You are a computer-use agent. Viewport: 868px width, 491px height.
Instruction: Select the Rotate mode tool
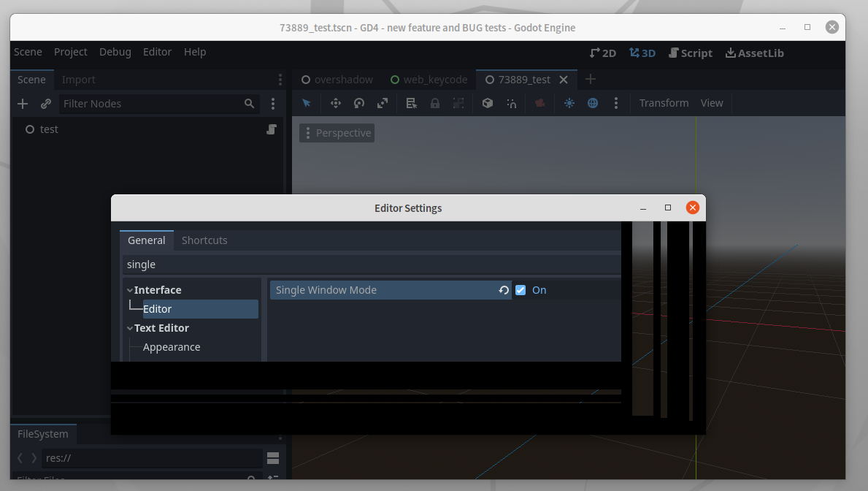[x=358, y=103]
